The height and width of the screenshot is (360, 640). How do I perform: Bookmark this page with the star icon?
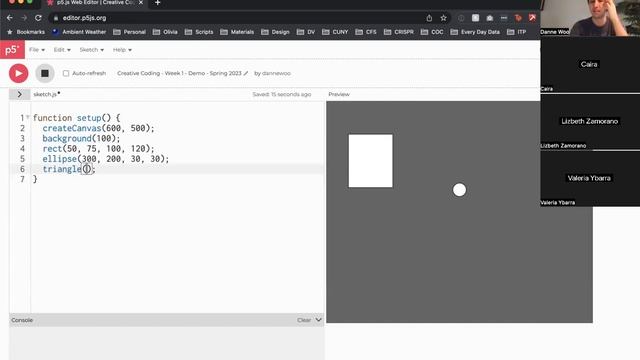443,18
